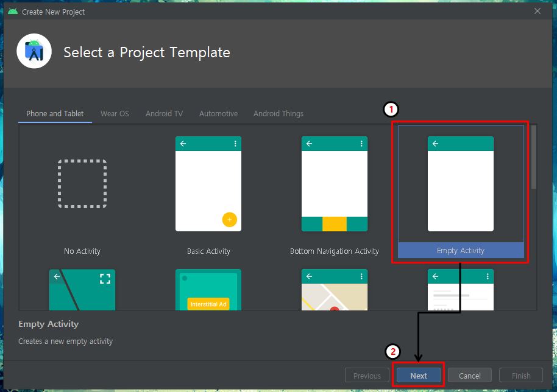Click the 'Creates a new empty activity' description
Image resolution: width=557 pixels, height=392 pixels.
pyautogui.click(x=65, y=341)
